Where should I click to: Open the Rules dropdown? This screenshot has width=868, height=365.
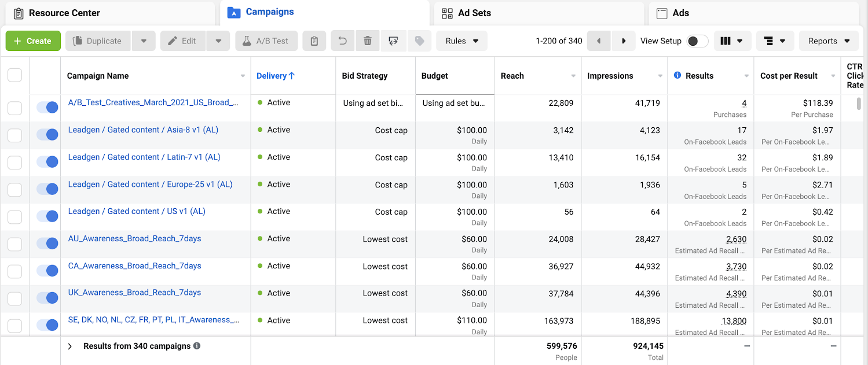pyautogui.click(x=462, y=40)
